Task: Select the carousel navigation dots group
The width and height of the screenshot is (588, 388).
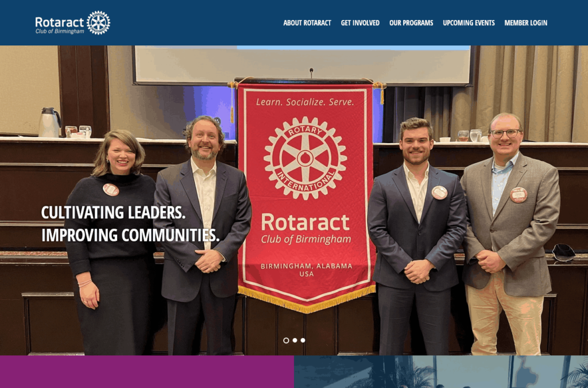Action: (295, 340)
